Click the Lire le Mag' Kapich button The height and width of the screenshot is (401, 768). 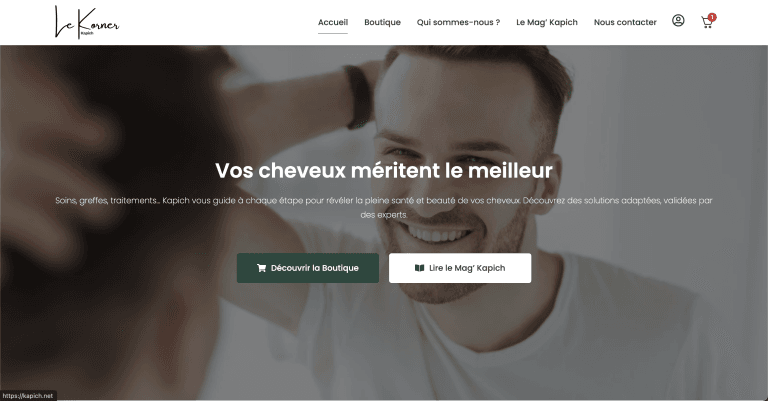click(x=460, y=268)
